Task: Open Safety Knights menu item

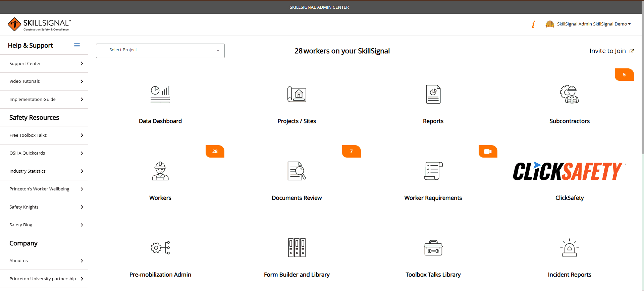Action: point(44,207)
